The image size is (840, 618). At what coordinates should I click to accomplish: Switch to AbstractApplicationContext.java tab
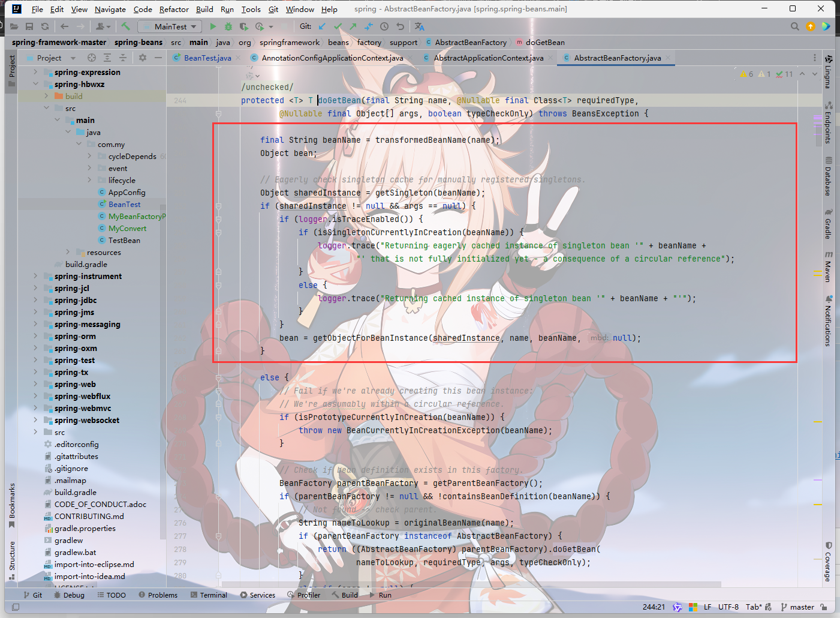[x=488, y=58]
